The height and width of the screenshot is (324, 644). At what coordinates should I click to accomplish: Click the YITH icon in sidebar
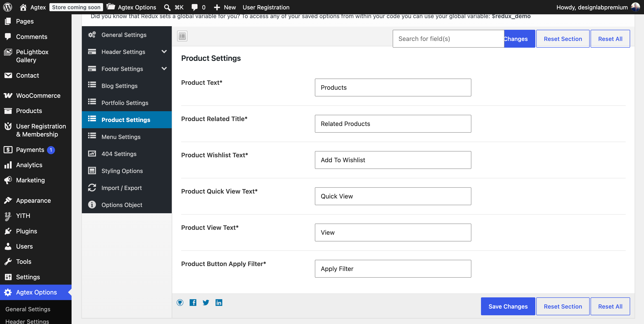(x=8, y=216)
